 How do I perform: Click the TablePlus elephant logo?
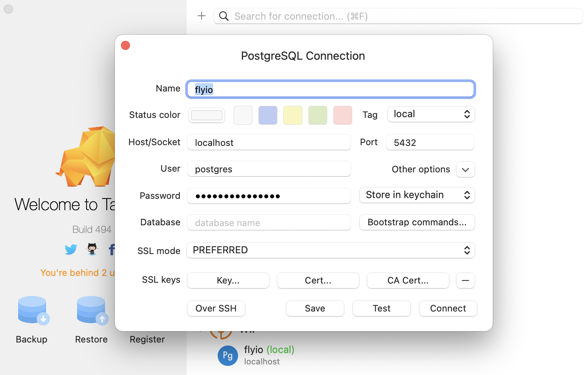point(86,157)
